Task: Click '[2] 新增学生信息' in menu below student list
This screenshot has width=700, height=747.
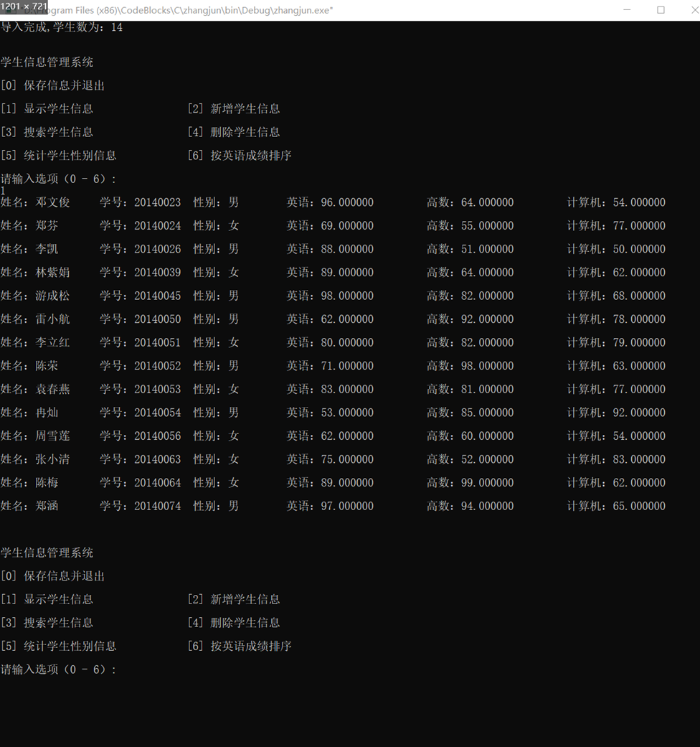Action: click(x=234, y=599)
